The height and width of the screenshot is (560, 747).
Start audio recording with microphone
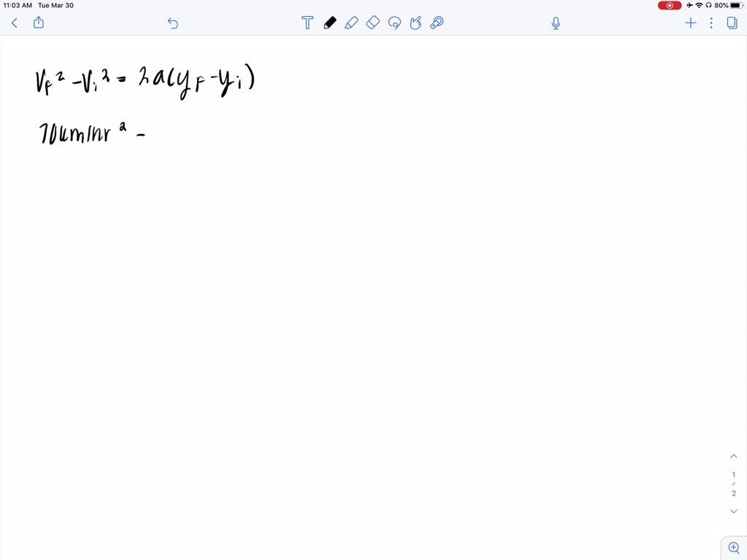[555, 23]
